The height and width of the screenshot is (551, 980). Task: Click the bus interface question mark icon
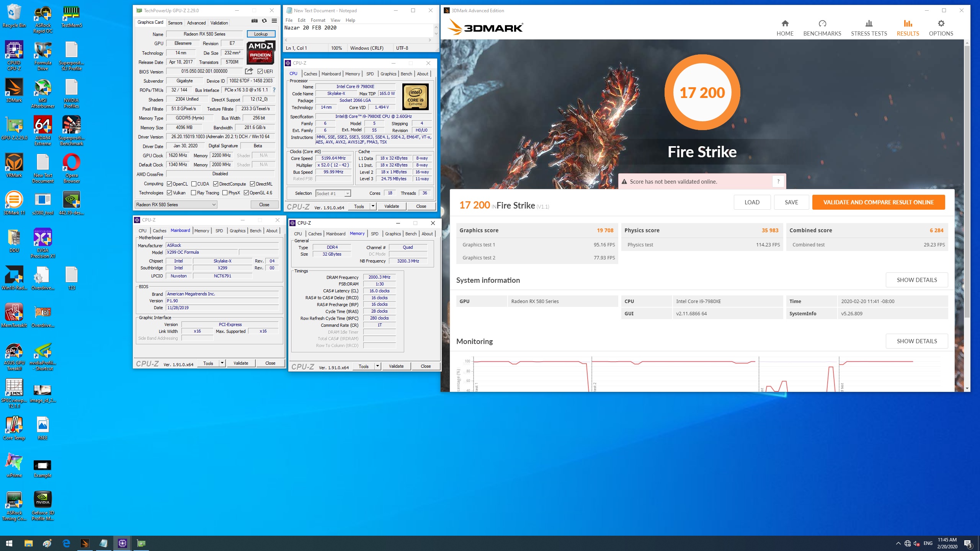274,90
